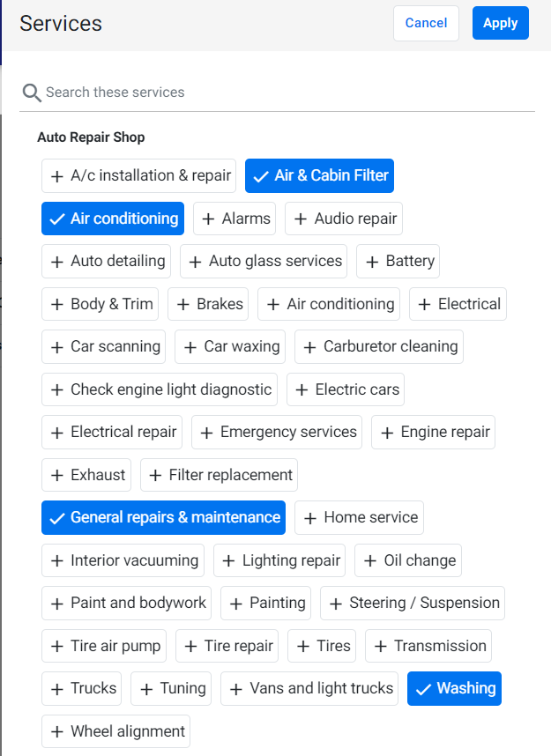The image size is (551, 756).
Task: Click plus icon on Engine repair chip
Action: pos(387,433)
